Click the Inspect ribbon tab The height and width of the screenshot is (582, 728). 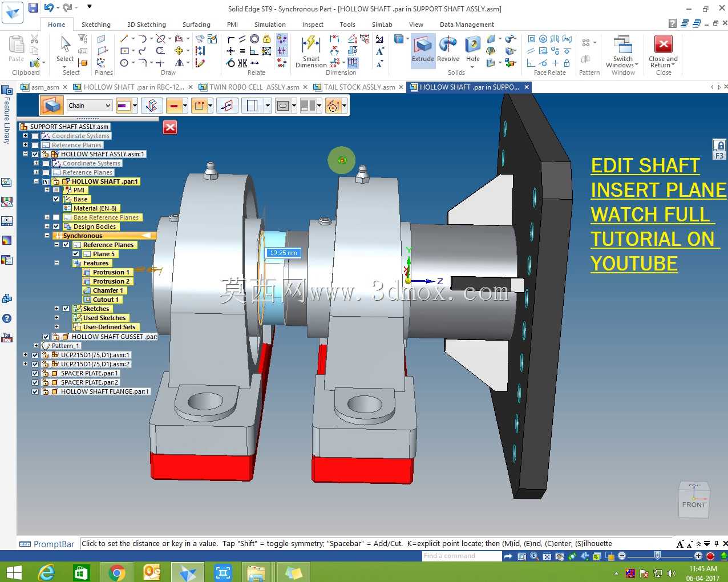(x=313, y=25)
